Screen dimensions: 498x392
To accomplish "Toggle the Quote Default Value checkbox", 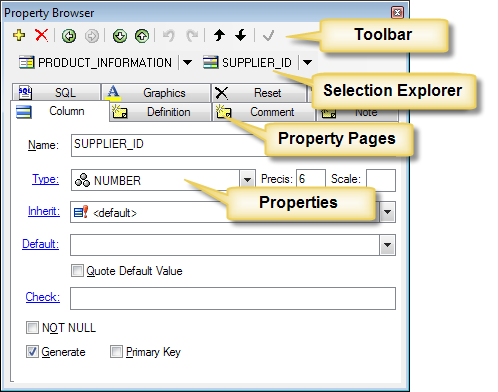I will (77, 271).
